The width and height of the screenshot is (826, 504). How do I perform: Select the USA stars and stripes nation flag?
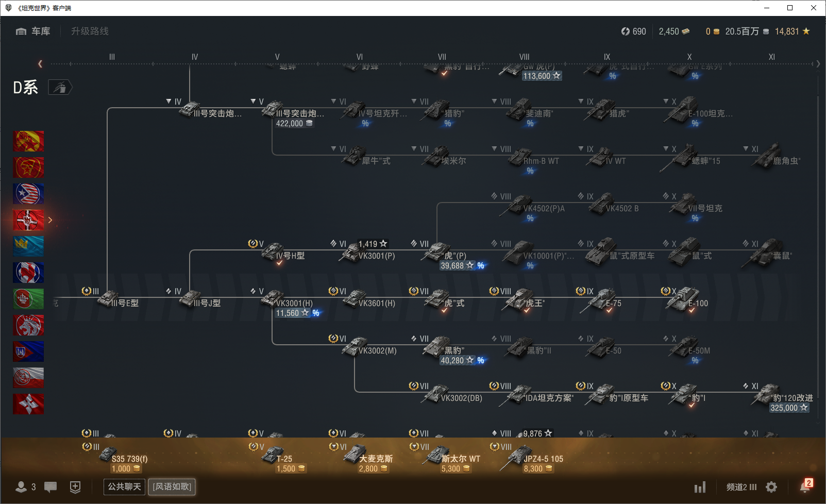pos(28,194)
